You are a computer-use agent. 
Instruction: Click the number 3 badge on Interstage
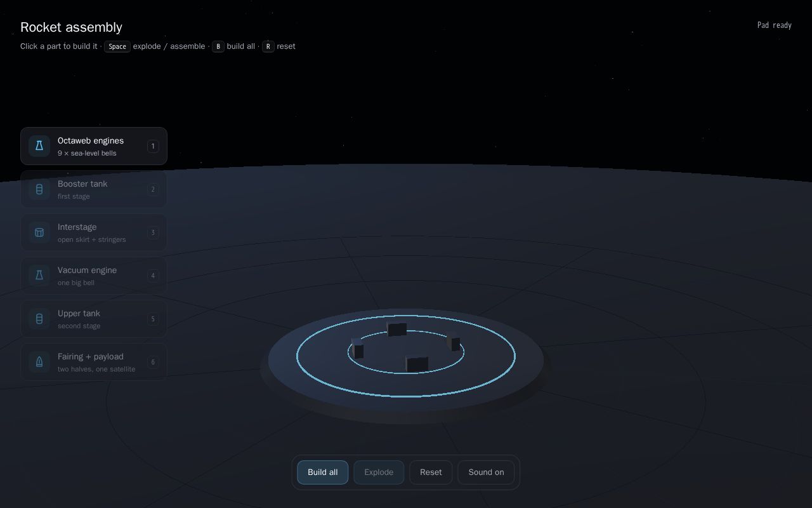[153, 232]
